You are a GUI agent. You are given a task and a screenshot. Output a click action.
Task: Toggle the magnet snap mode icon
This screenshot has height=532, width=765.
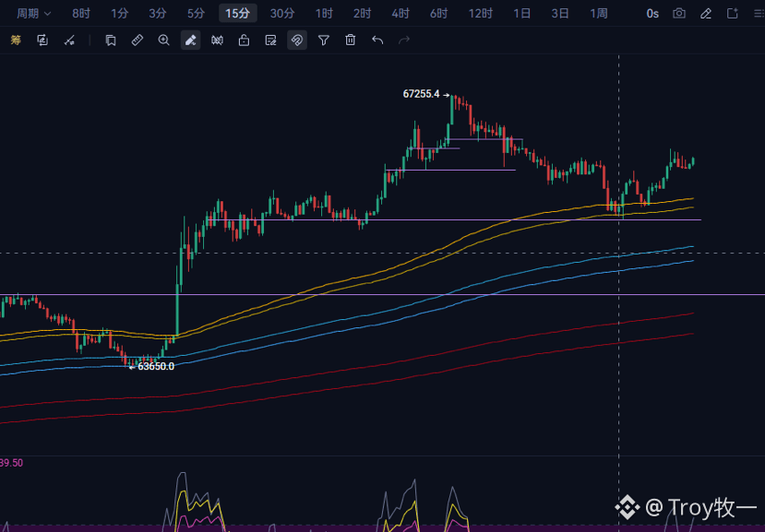(297, 40)
